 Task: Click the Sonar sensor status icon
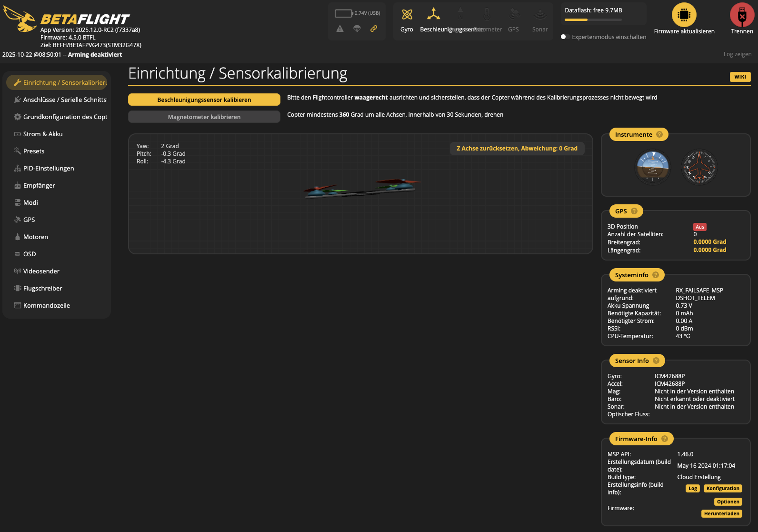(x=540, y=15)
